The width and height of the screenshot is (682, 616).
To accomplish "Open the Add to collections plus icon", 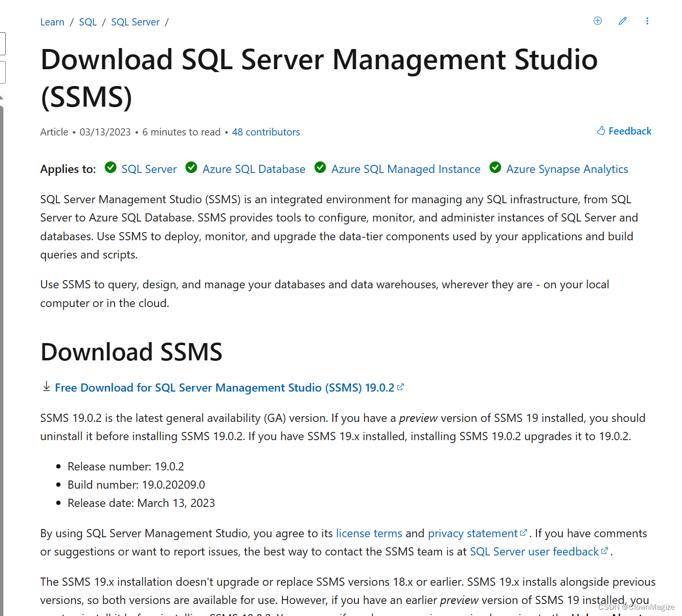I will coord(597,21).
